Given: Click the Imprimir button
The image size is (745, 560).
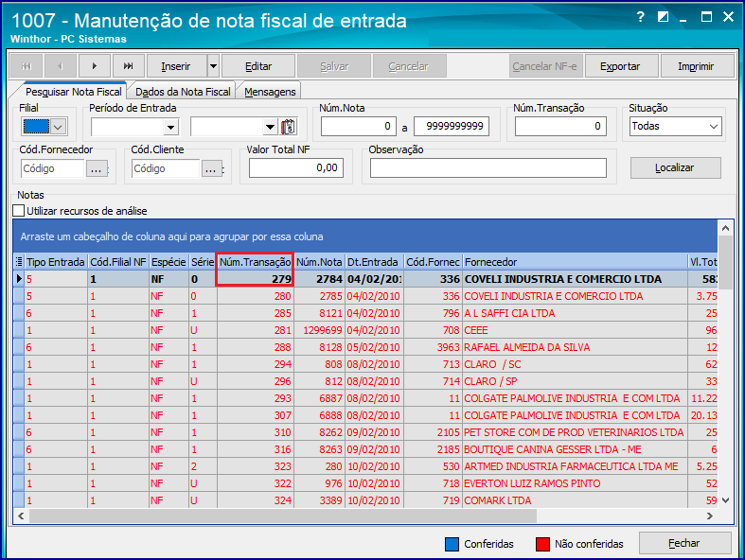Looking at the screenshot, I should (696, 66).
